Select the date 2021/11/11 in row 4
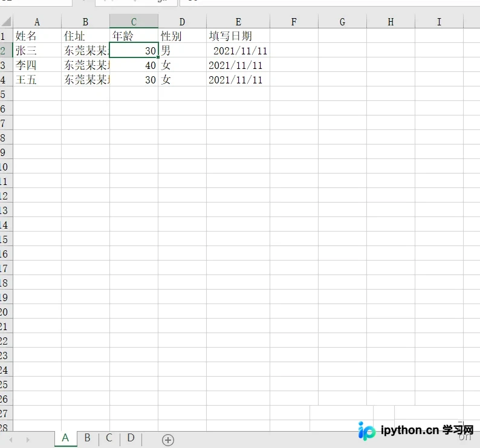Viewport: 480px width, 448px height. pos(238,79)
